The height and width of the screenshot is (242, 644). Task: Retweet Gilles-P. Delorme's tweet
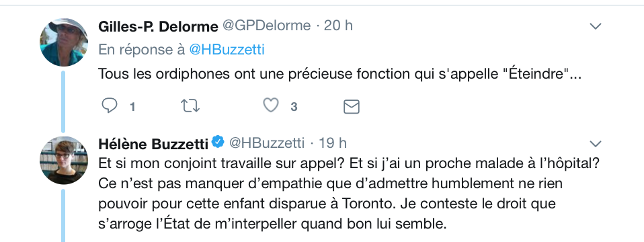click(190, 106)
